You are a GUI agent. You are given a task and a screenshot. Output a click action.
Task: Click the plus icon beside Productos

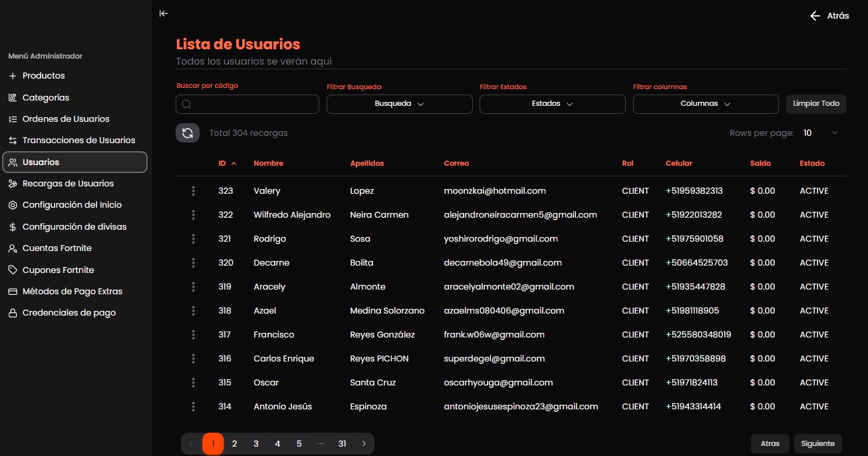click(13, 76)
